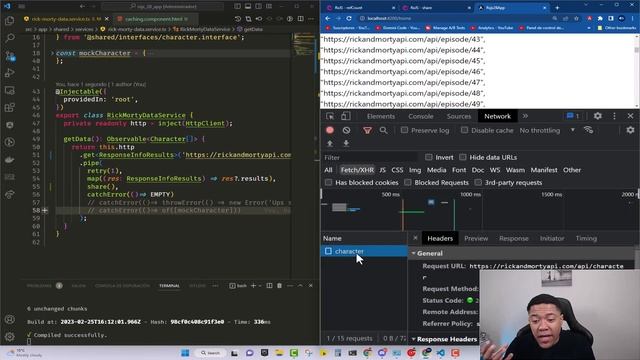Activate the DevTools inspect element picker
The width and height of the screenshot is (640, 360).
coord(330,116)
